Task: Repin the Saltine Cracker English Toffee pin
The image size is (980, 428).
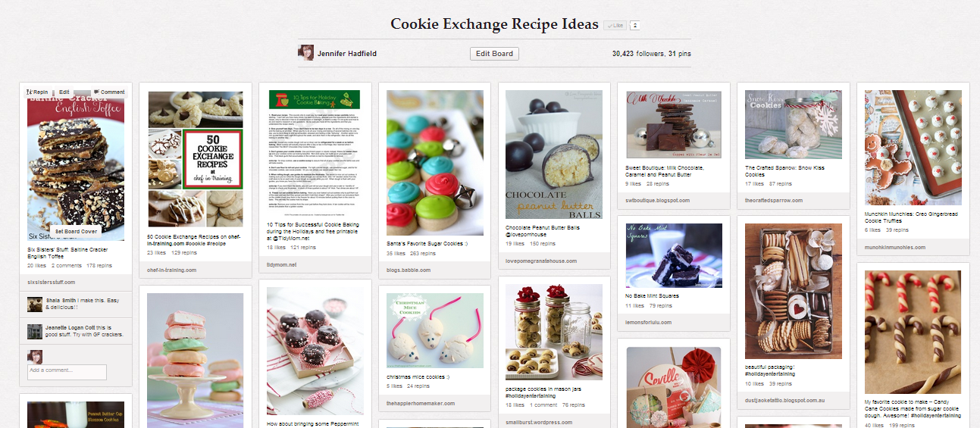Action: (38, 92)
